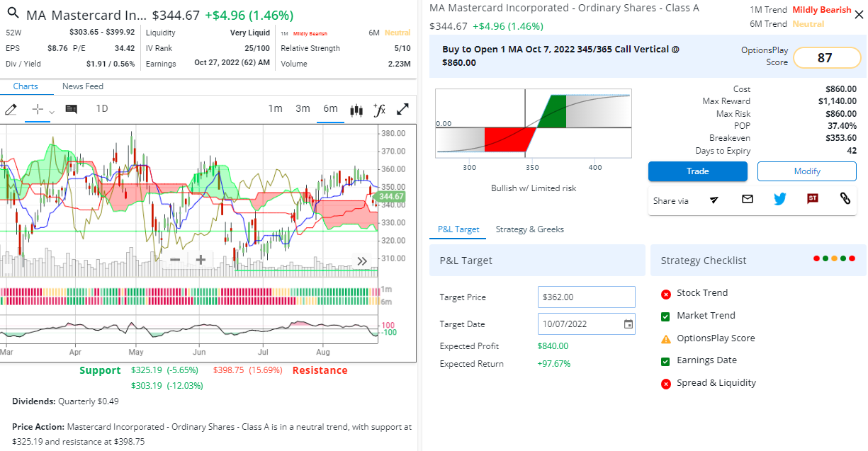Open the fx indicators menu
Image resolution: width=868 pixels, height=451 pixels.
coord(379,109)
